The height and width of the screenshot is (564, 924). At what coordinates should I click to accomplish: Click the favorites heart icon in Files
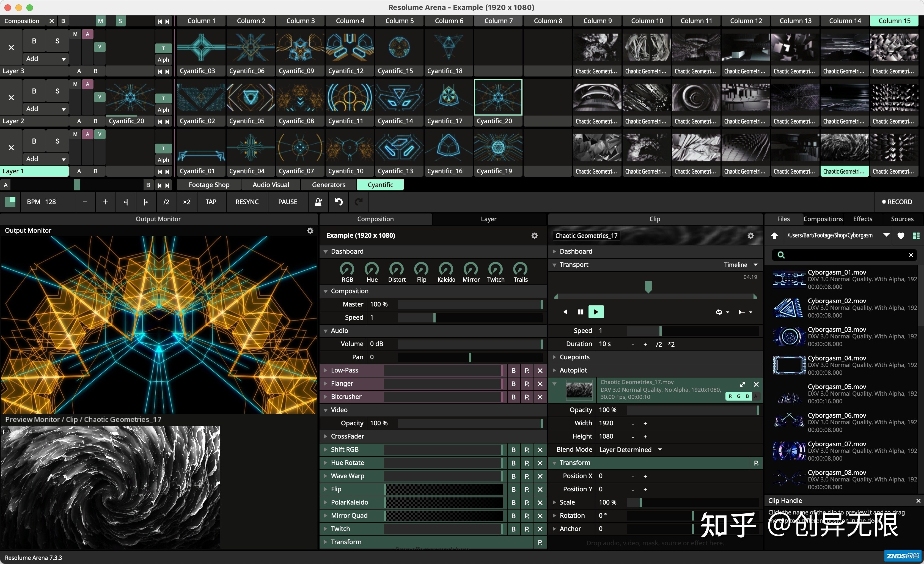pyautogui.click(x=901, y=236)
